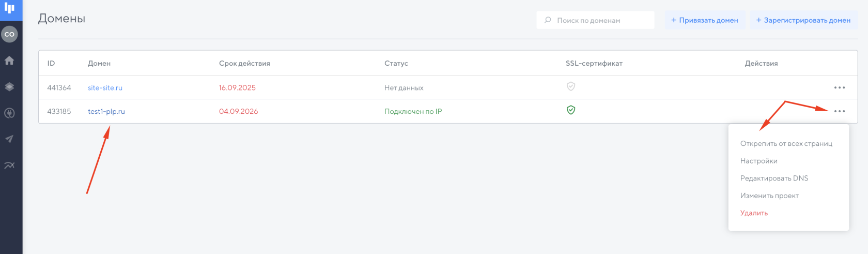Viewport: 868px width, 254px height.
Task: Click the platform logo icon in sidebar
Action: tap(9, 8)
